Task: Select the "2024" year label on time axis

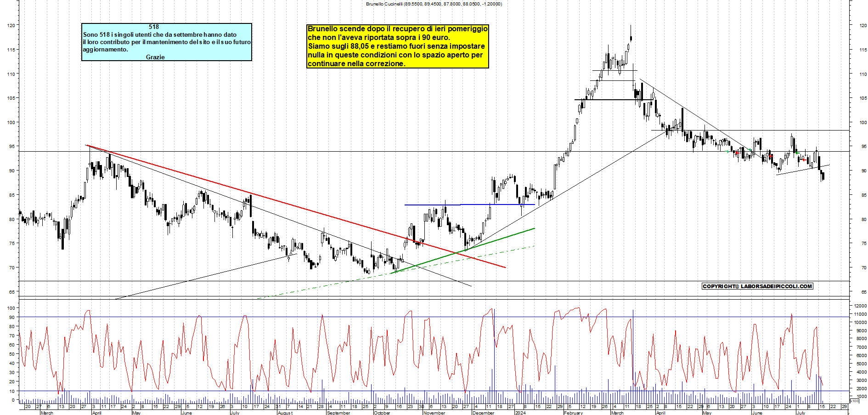Action: click(x=520, y=413)
